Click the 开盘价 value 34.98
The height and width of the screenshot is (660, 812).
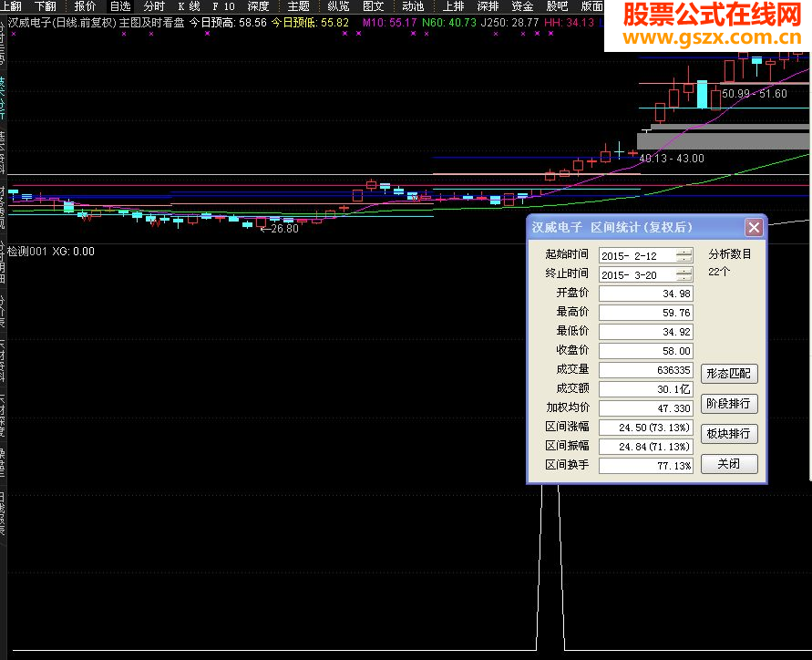[x=646, y=294]
